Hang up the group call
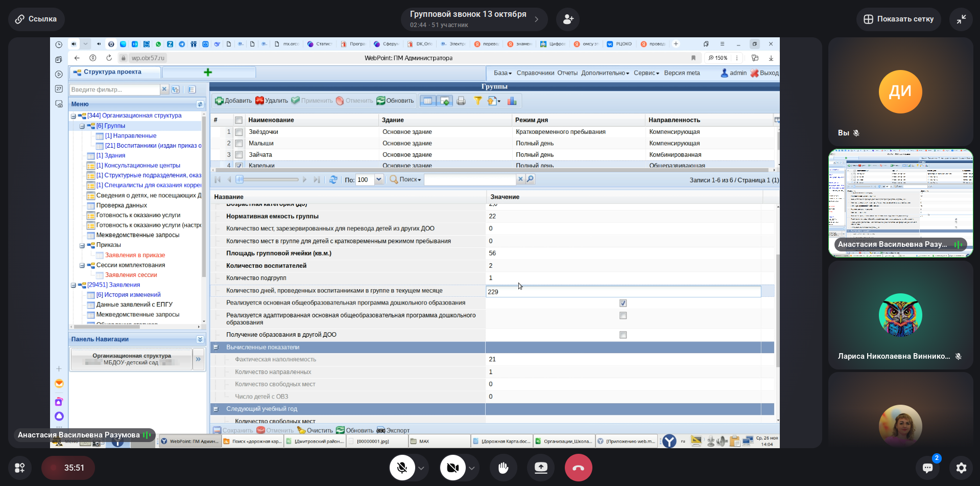The height and width of the screenshot is (486, 980). (x=578, y=468)
